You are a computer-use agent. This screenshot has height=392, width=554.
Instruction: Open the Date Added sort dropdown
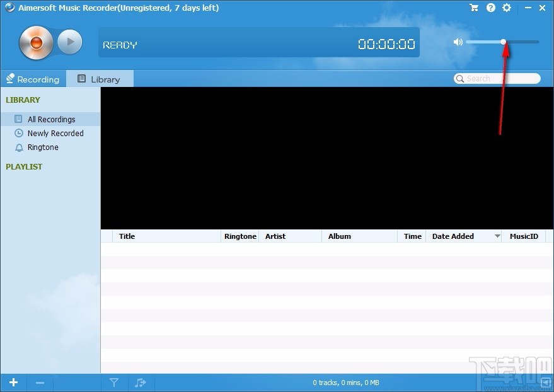pos(497,236)
